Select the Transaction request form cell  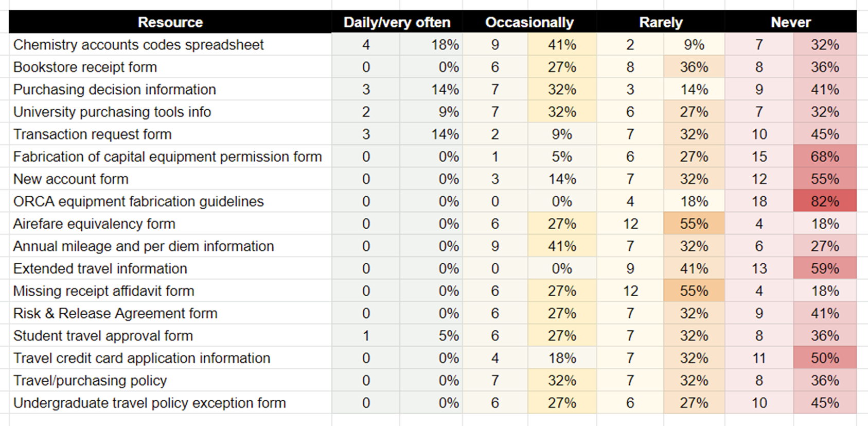tap(92, 134)
